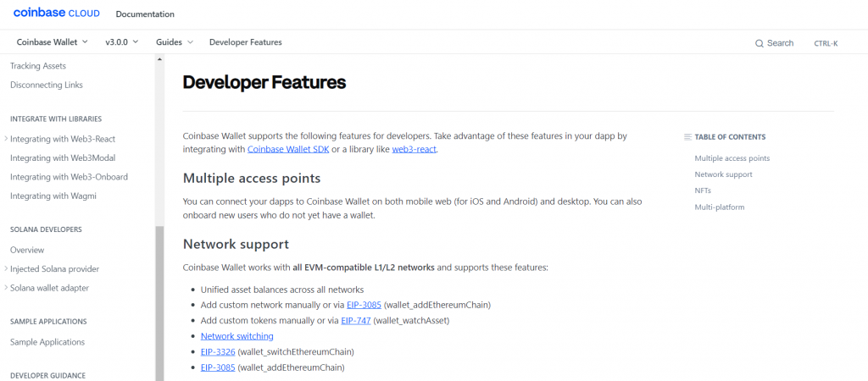This screenshot has width=868, height=381.
Task: Follow the web3-react link
Action: click(415, 149)
